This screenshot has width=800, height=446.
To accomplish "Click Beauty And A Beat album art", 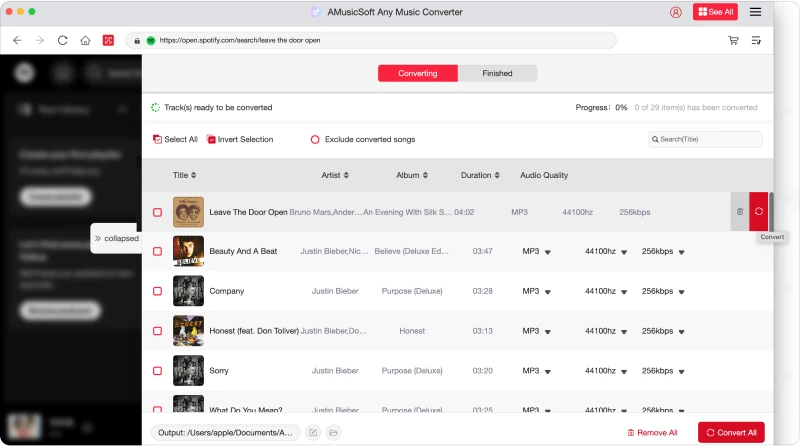I will (x=188, y=251).
